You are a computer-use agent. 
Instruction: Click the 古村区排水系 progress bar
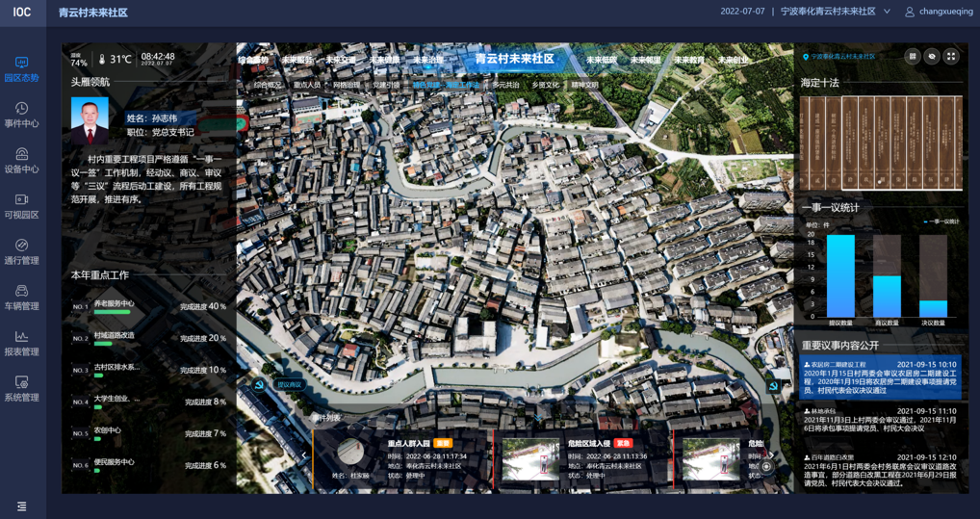[99, 376]
